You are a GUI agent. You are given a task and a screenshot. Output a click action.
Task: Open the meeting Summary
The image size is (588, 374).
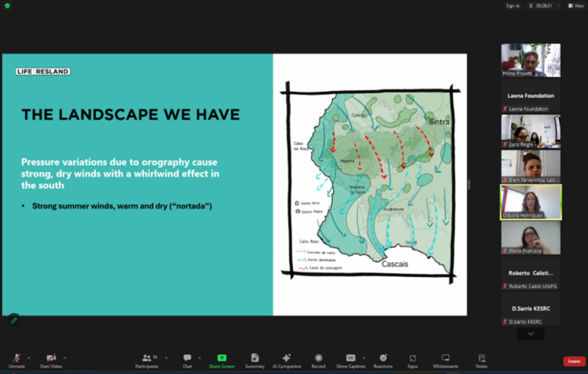click(x=255, y=360)
